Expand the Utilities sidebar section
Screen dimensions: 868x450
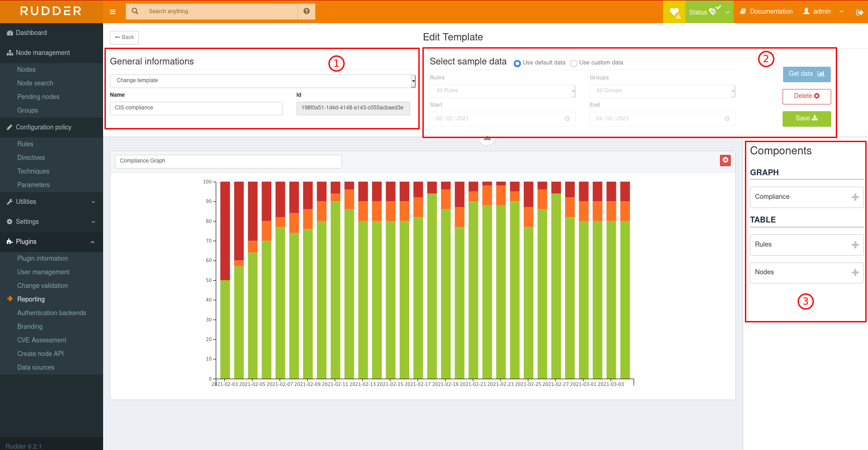51,202
